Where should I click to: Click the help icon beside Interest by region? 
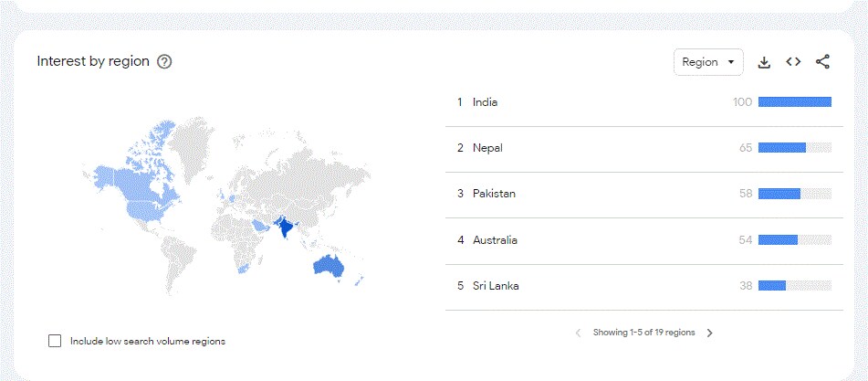(164, 62)
